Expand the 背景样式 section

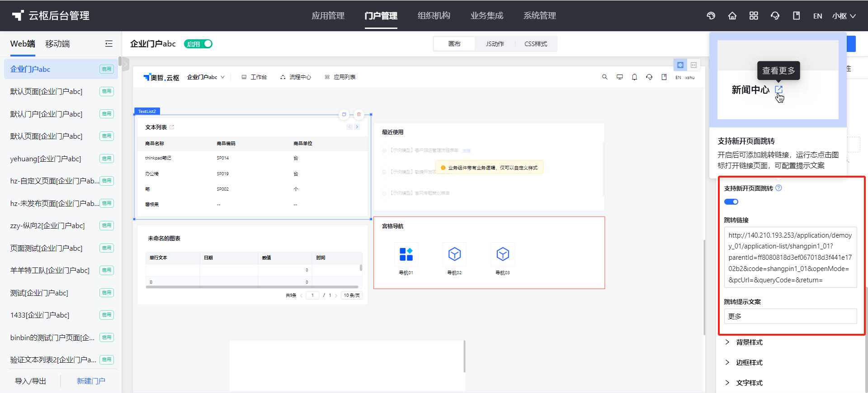[x=744, y=342]
